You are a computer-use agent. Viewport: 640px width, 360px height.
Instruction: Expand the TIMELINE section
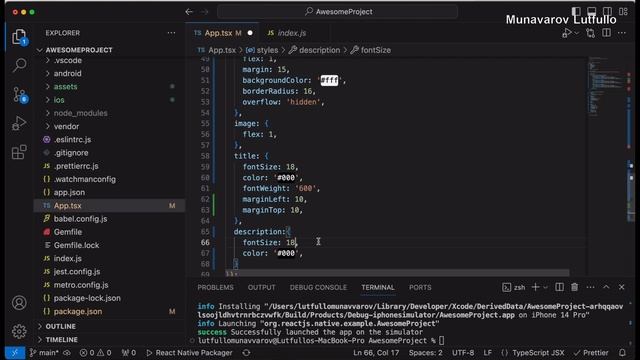coord(109,340)
